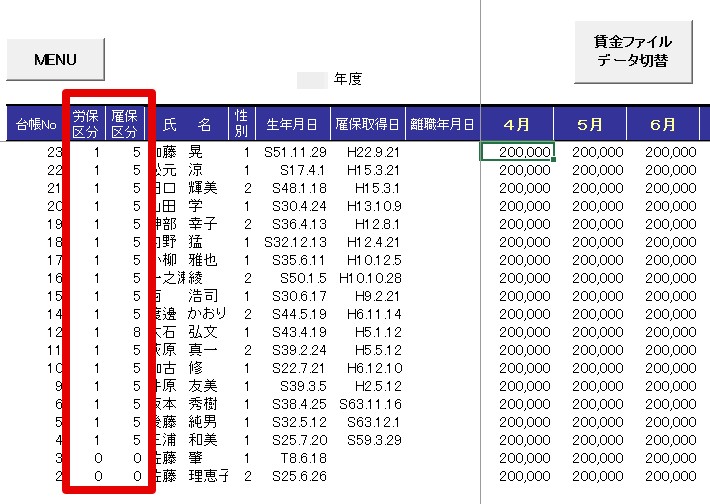Select the grey 年度 input box
710x504 pixels.
point(312,80)
